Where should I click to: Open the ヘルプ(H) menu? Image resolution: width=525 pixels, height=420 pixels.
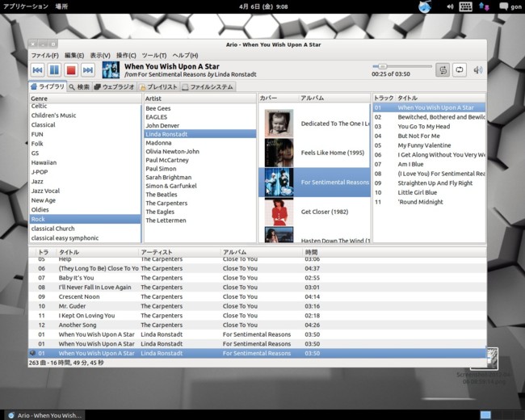tap(185, 55)
